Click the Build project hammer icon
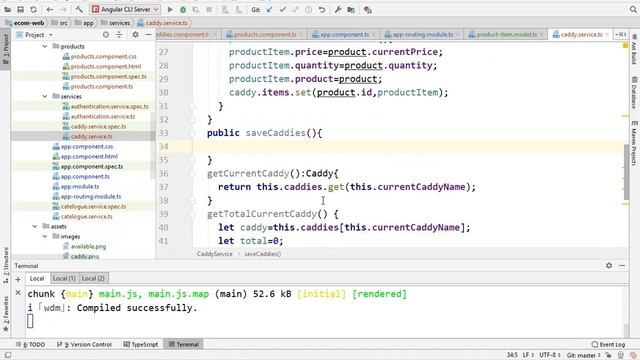 pyautogui.click(x=79, y=9)
